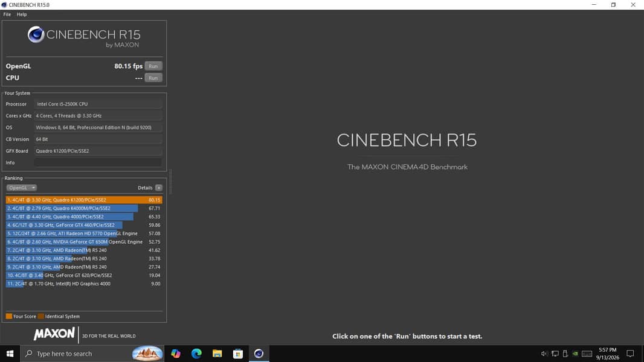
Task: Click the Cinebench R15 logo sphere icon
Action: click(36, 35)
